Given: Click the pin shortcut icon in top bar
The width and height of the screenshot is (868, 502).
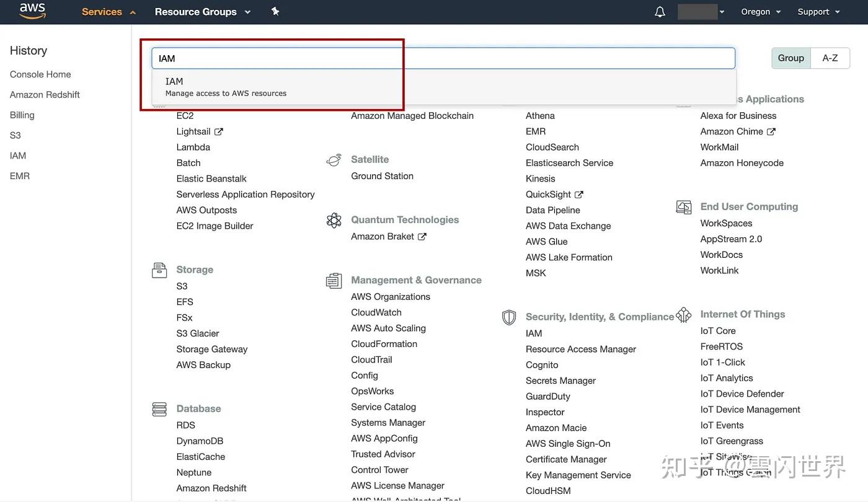Looking at the screenshot, I should (275, 11).
